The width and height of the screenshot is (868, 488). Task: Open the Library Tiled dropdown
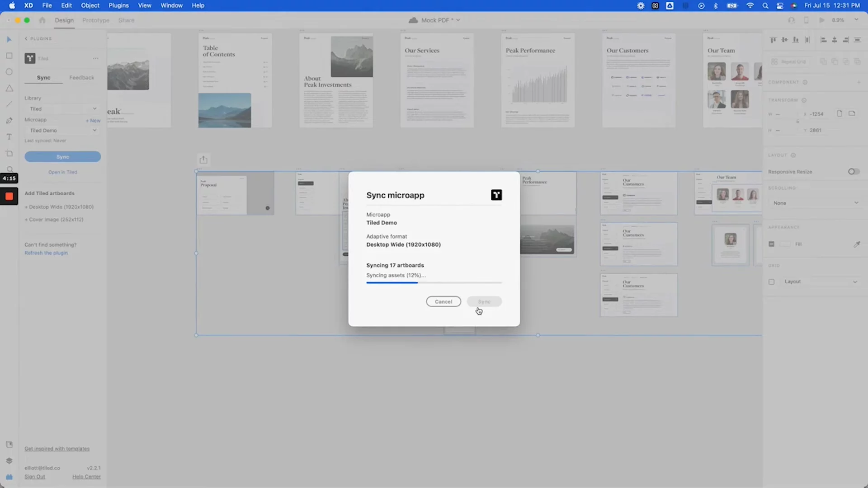pos(62,109)
